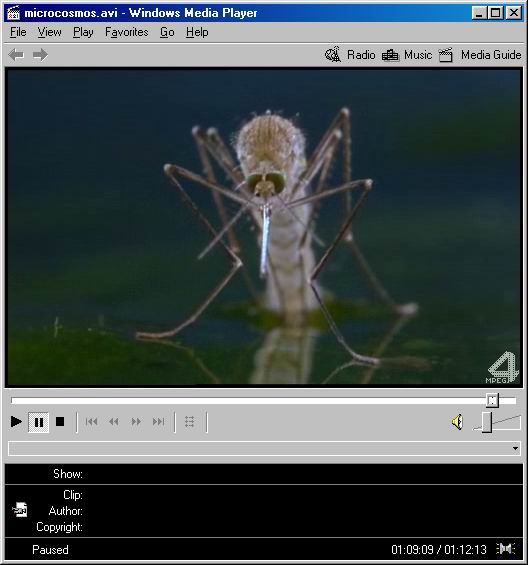This screenshot has height=565, width=528.
Task: Open the Music link in toolbar
Action: pyautogui.click(x=407, y=55)
